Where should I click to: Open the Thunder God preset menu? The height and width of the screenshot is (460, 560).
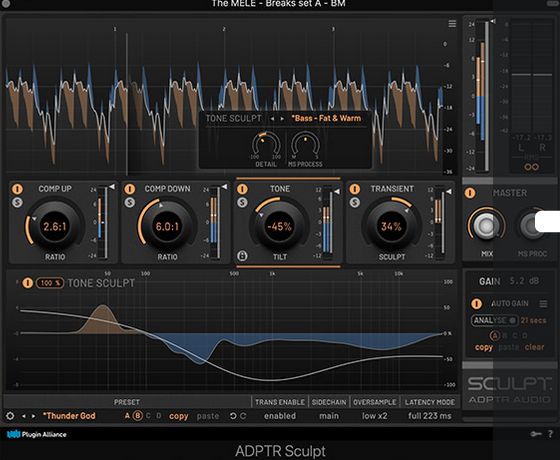[69, 416]
